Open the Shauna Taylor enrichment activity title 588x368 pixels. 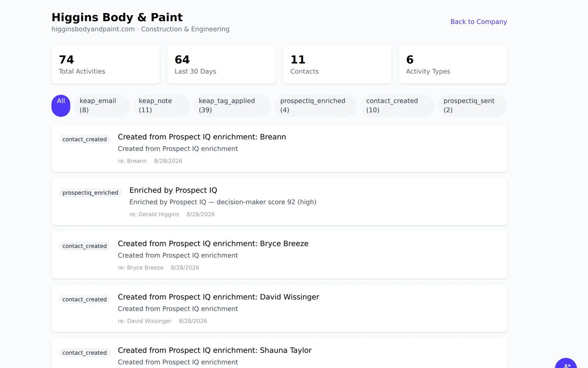[x=215, y=350]
